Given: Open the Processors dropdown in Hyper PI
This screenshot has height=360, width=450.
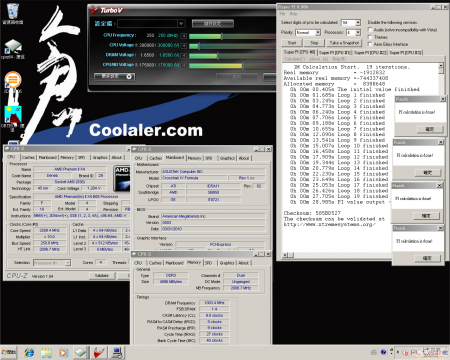Looking at the screenshot, I should tap(358, 32).
